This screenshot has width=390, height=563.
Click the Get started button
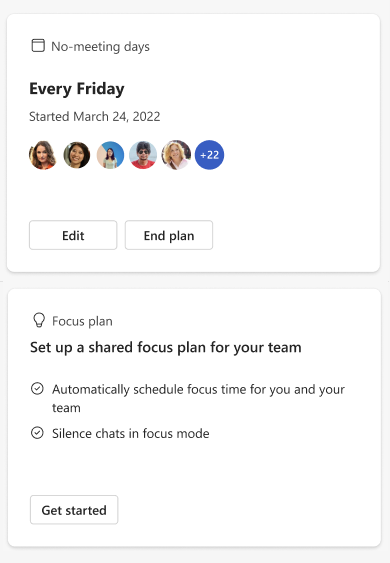click(74, 510)
